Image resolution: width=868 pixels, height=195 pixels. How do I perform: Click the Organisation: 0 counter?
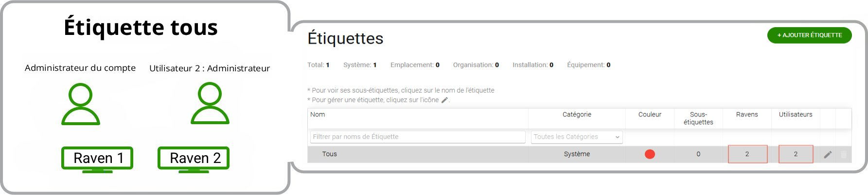pos(476,65)
